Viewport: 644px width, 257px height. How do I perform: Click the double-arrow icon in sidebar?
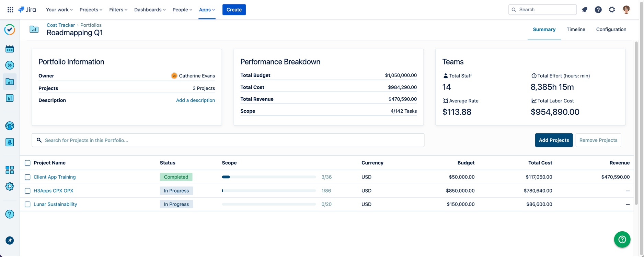click(x=10, y=65)
